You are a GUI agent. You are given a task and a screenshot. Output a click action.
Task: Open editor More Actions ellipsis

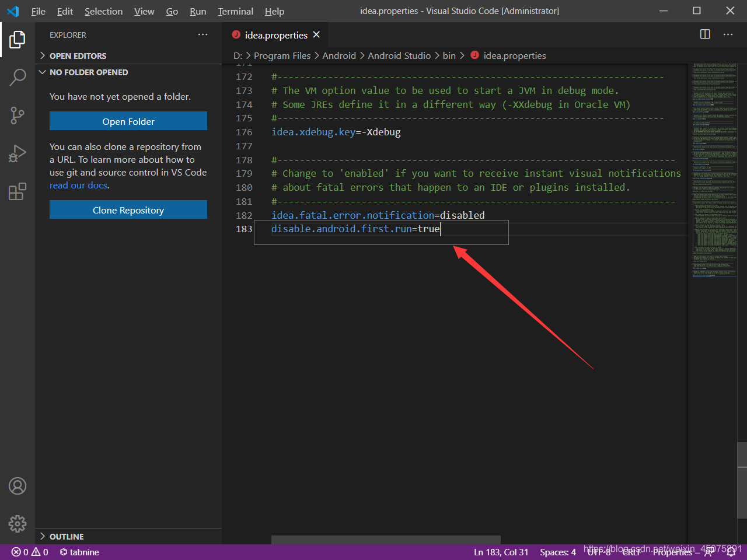click(x=728, y=34)
